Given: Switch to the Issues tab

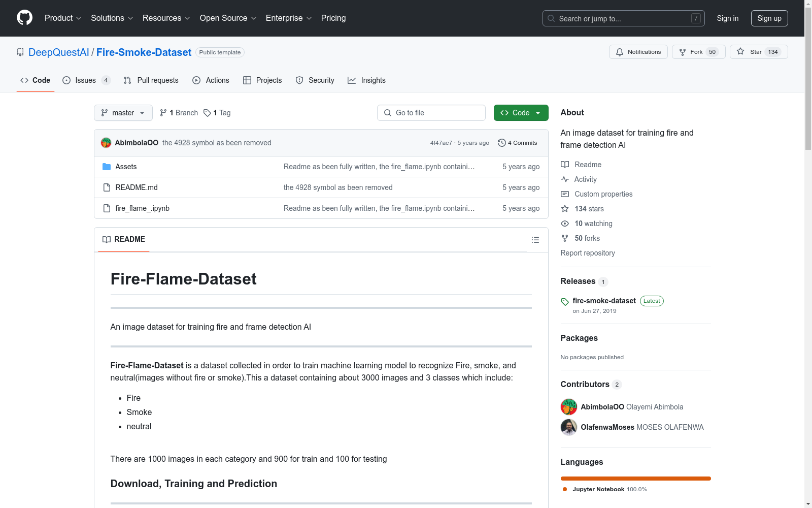Looking at the screenshot, I should coord(86,80).
